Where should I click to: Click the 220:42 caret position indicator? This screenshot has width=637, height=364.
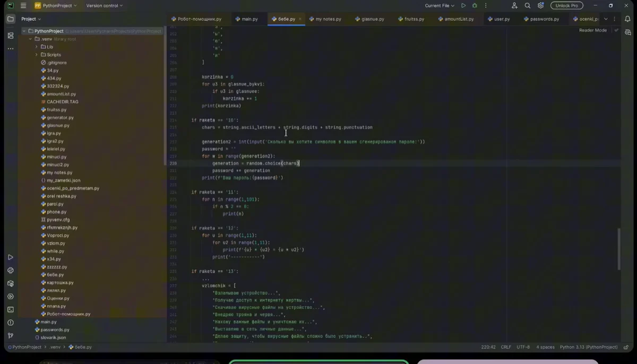tap(488, 347)
